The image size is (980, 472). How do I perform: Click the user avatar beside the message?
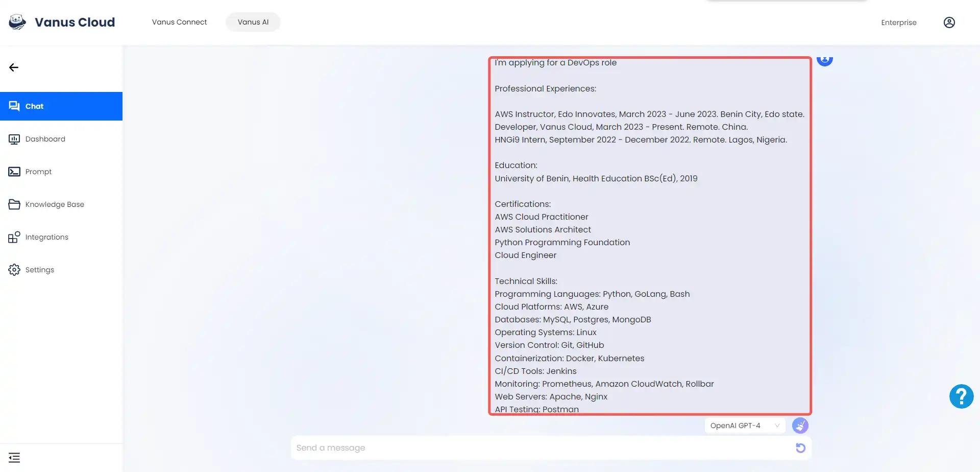click(825, 60)
